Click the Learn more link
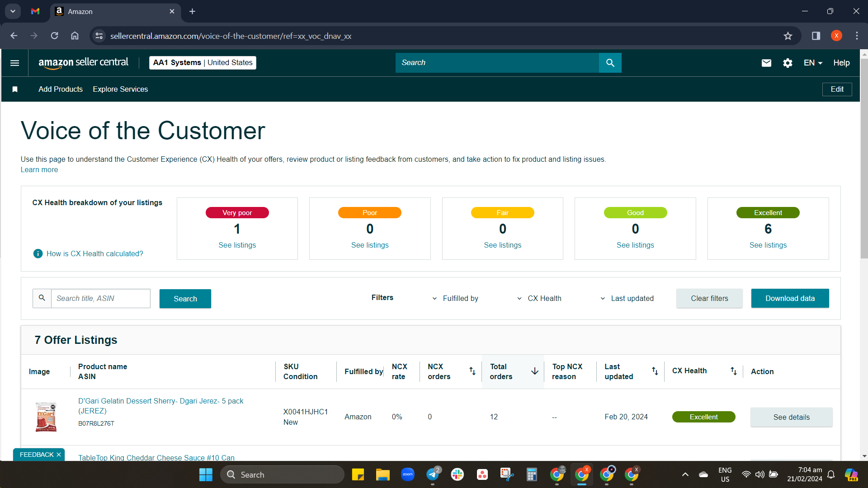The image size is (868, 488). click(39, 169)
